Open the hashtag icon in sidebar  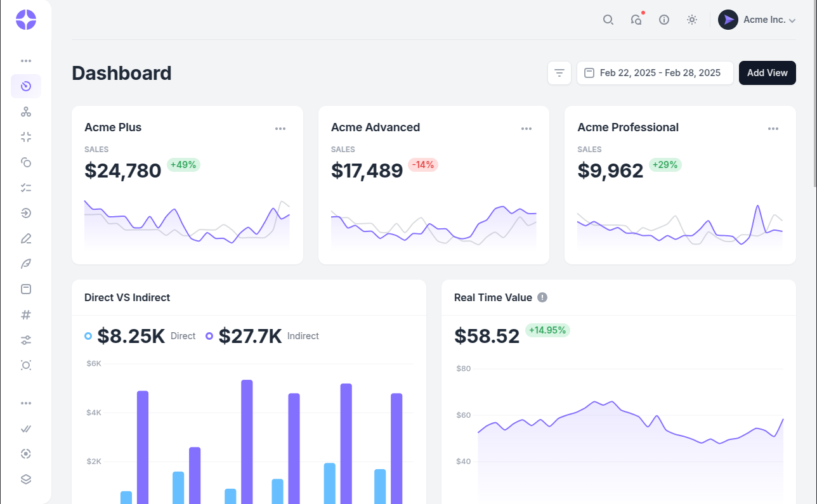(26, 314)
